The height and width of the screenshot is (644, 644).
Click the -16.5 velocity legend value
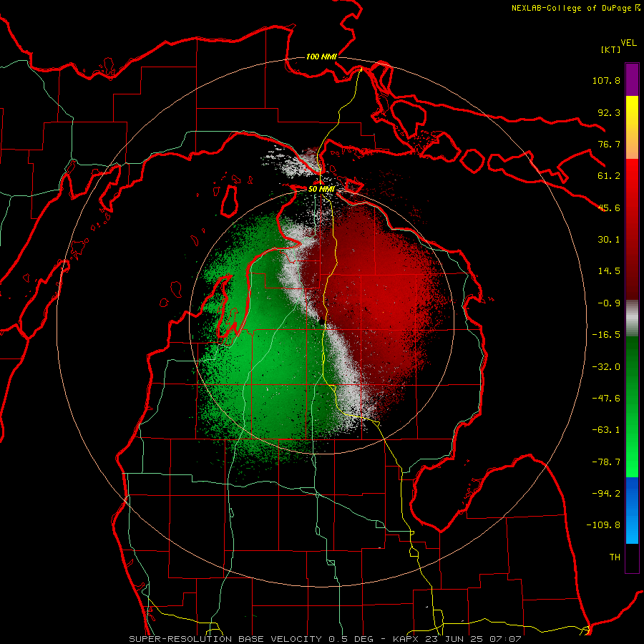click(x=606, y=335)
